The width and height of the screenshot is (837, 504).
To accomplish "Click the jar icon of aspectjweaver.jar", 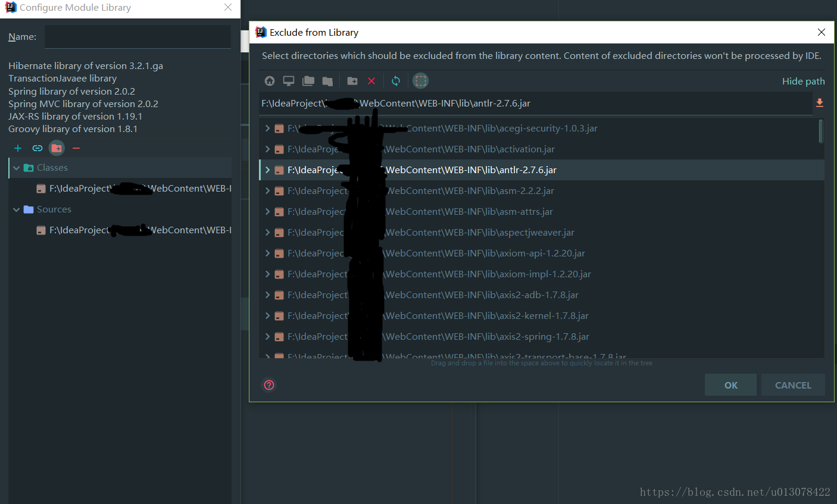I will [279, 233].
